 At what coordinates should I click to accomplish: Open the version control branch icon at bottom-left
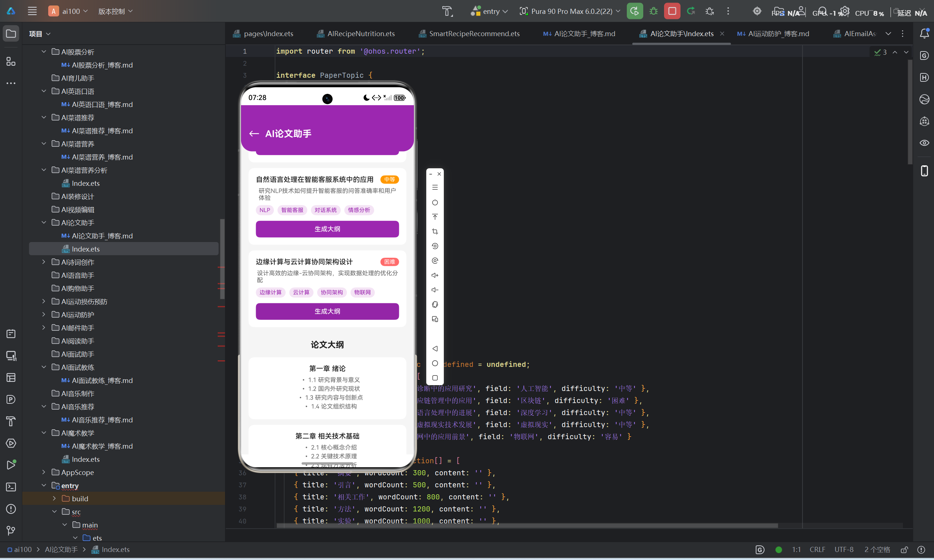11,531
